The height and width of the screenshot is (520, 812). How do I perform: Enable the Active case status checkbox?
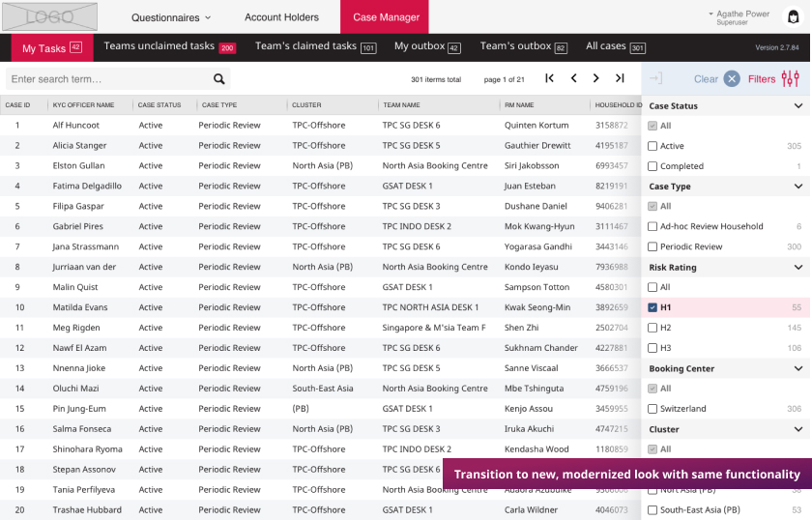[652, 146]
